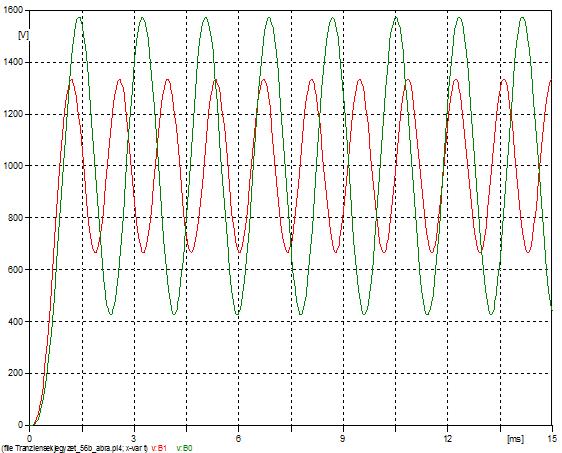
Task: Click the 1000 value on the voltage axis
Action: coord(13,166)
